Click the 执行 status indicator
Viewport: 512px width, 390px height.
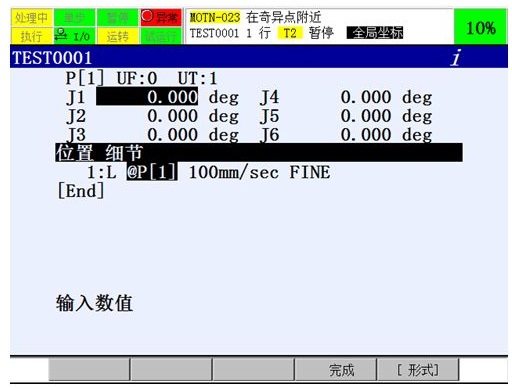point(32,36)
